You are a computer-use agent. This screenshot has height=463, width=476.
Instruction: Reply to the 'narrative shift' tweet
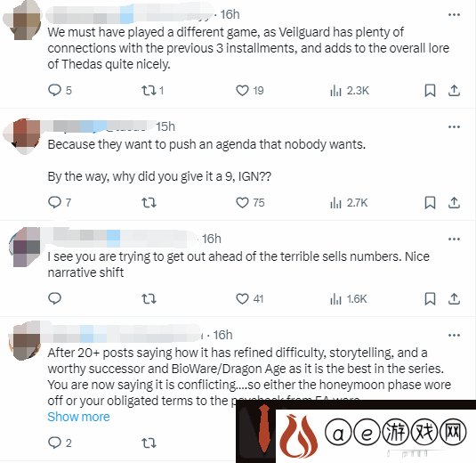pyautogui.click(x=55, y=298)
